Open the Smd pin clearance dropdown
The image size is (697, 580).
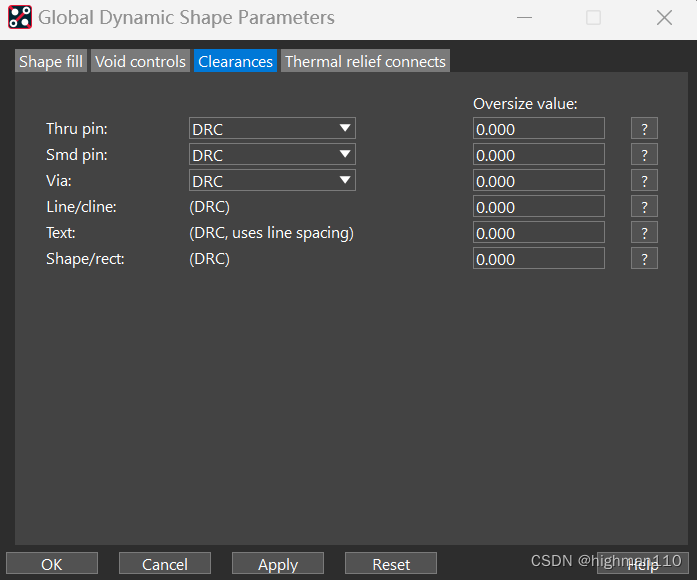pos(272,155)
